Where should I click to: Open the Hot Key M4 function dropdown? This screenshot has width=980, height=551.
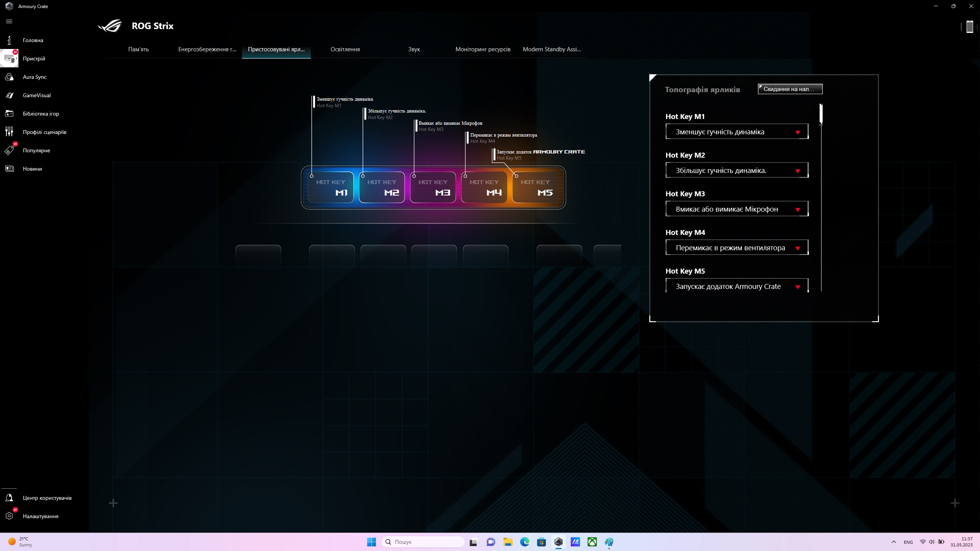point(737,248)
